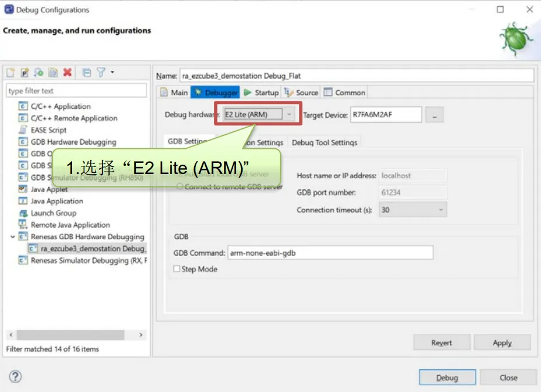
Task: Open Connection timeout dropdown
Action: tap(413, 210)
